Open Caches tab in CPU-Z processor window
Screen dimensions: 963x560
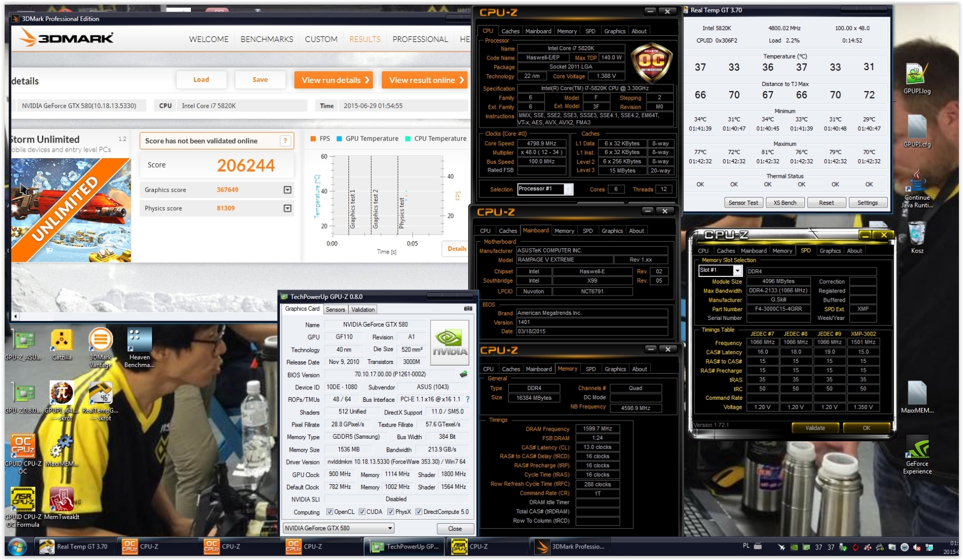(x=510, y=31)
